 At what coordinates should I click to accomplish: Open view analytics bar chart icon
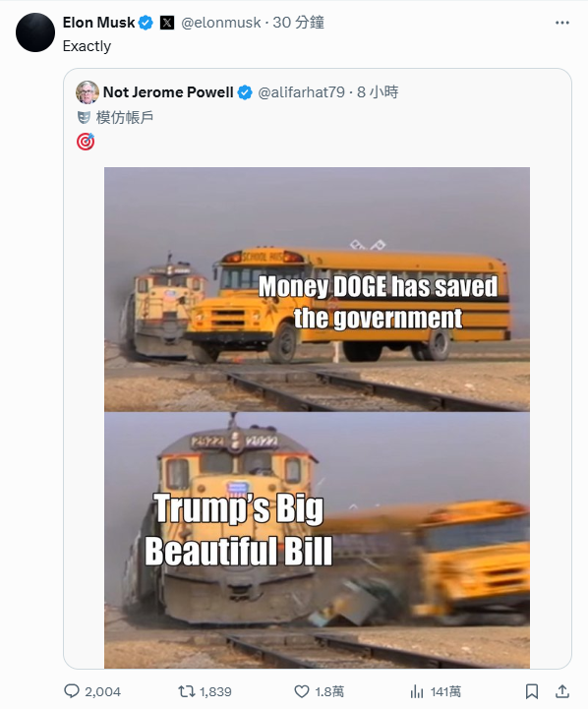[x=417, y=691]
